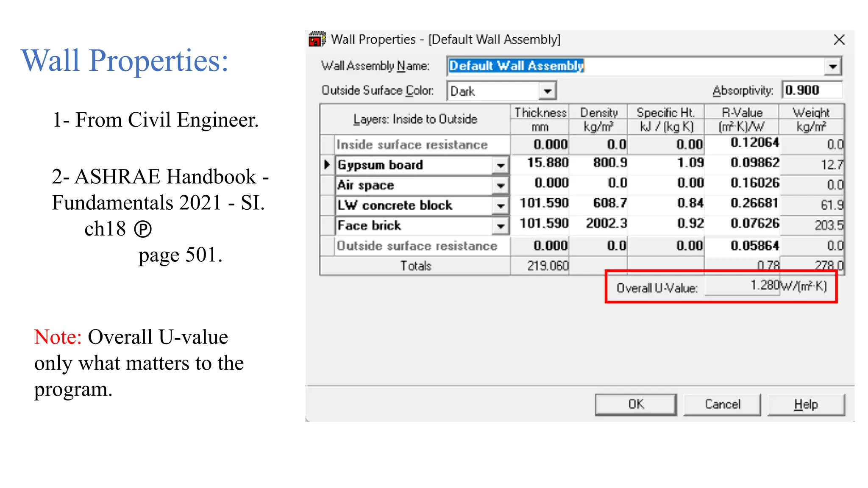Viewport: 868px width, 488px height.
Task: Click the row selector beside LW concrete block
Action: click(327, 205)
